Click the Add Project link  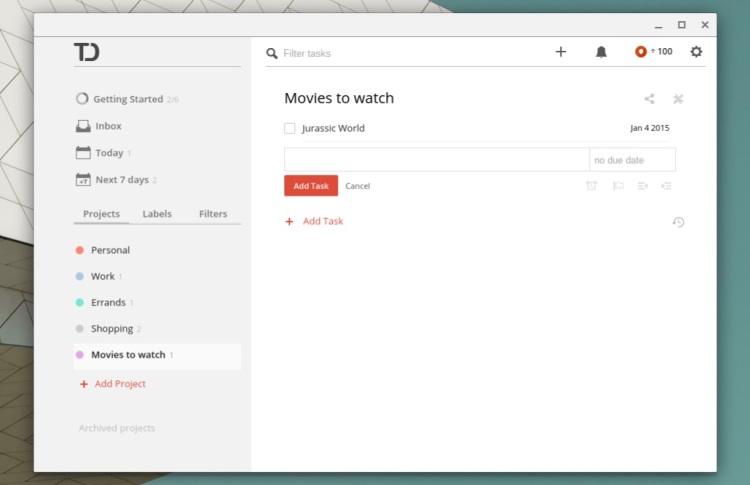click(113, 384)
